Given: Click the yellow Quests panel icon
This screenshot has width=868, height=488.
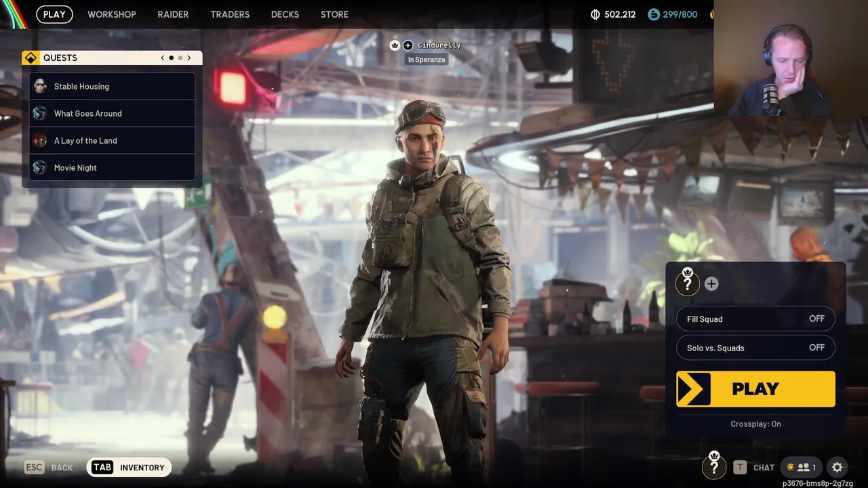Looking at the screenshot, I should 31,58.
